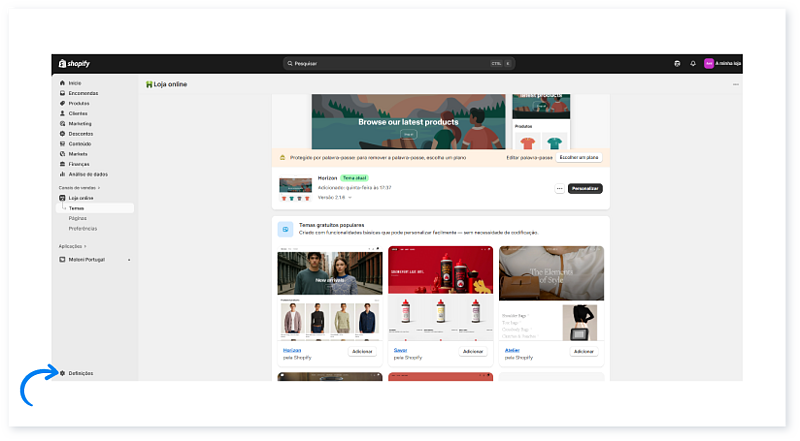
Task: Open the three-dot menu beside Personalizar
Action: click(559, 188)
